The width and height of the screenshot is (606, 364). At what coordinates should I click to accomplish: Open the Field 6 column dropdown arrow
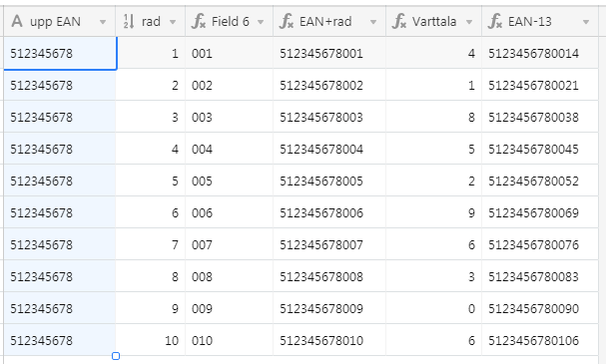pyautogui.click(x=261, y=22)
